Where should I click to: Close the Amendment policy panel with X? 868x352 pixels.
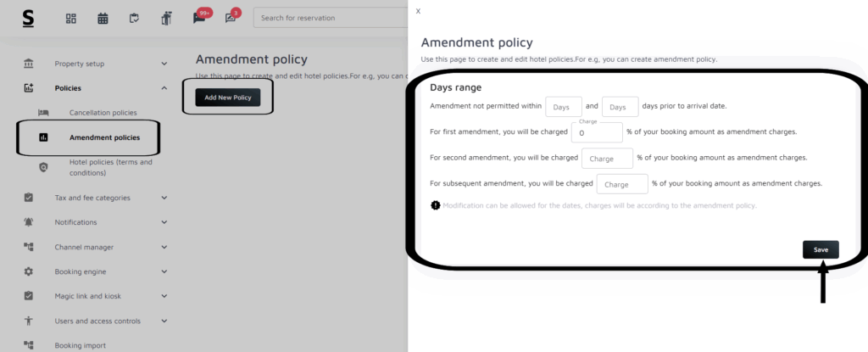(418, 11)
